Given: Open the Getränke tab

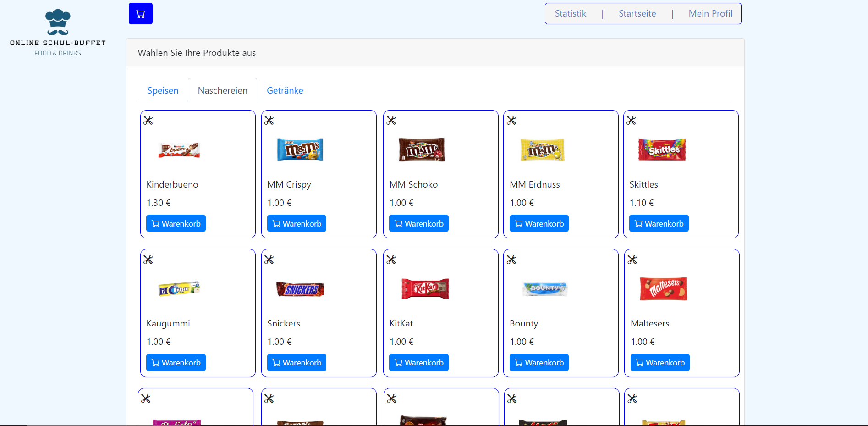Looking at the screenshot, I should point(285,90).
